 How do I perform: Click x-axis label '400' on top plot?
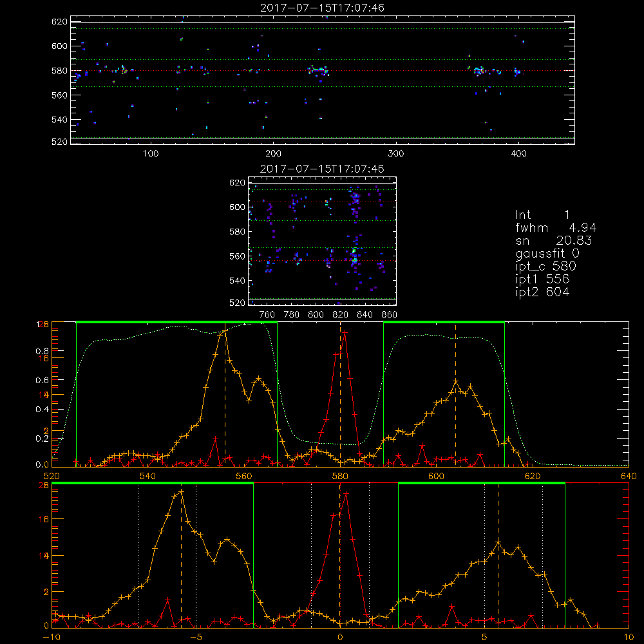coord(518,154)
